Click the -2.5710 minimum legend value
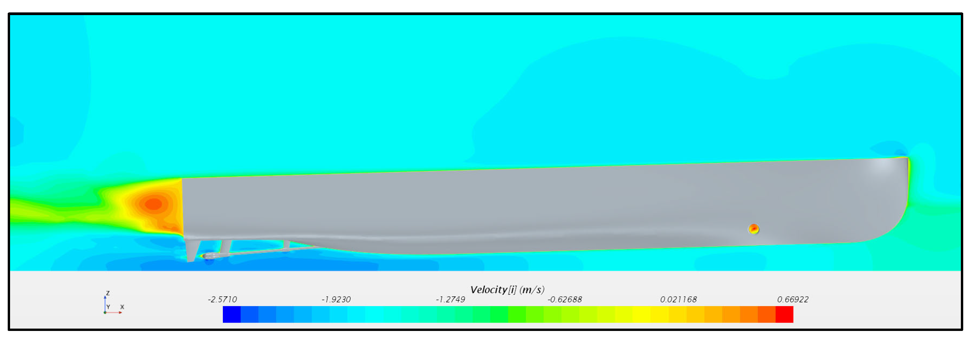Screen dimensions: 980x341 point(222,299)
